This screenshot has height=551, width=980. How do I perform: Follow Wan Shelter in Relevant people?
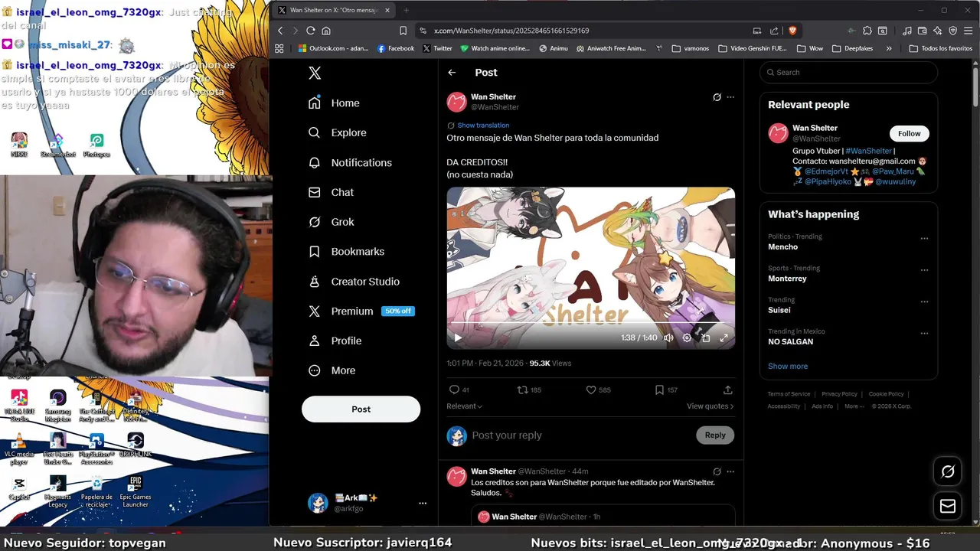pos(909,133)
